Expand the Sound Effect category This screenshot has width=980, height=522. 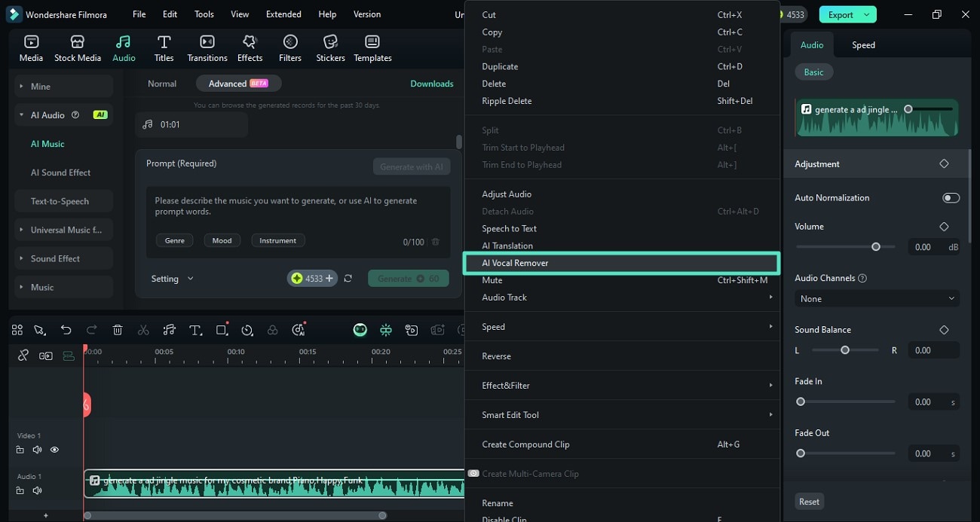tap(63, 258)
